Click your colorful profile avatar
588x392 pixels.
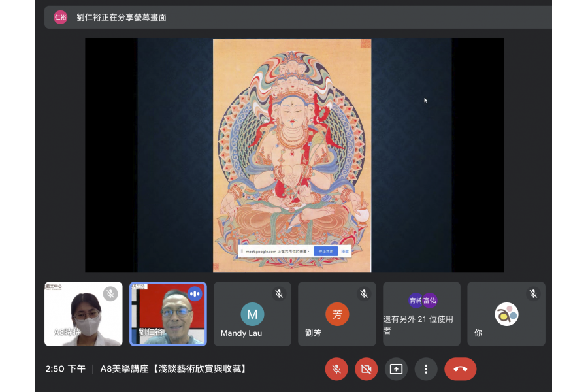click(x=506, y=314)
